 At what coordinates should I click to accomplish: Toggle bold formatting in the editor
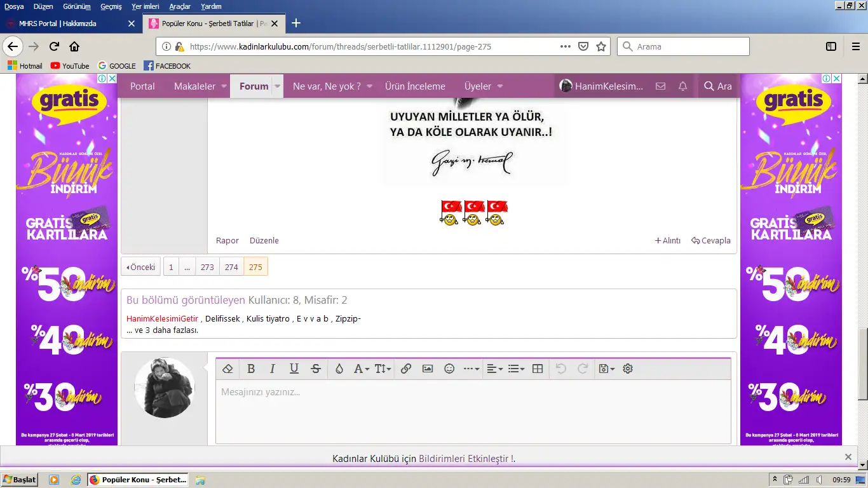(x=251, y=369)
